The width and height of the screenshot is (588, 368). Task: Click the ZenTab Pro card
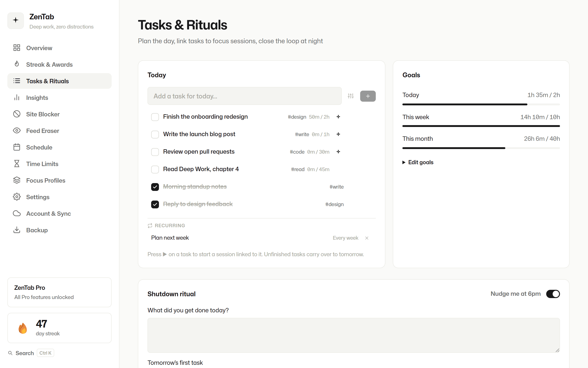point(59,292)
